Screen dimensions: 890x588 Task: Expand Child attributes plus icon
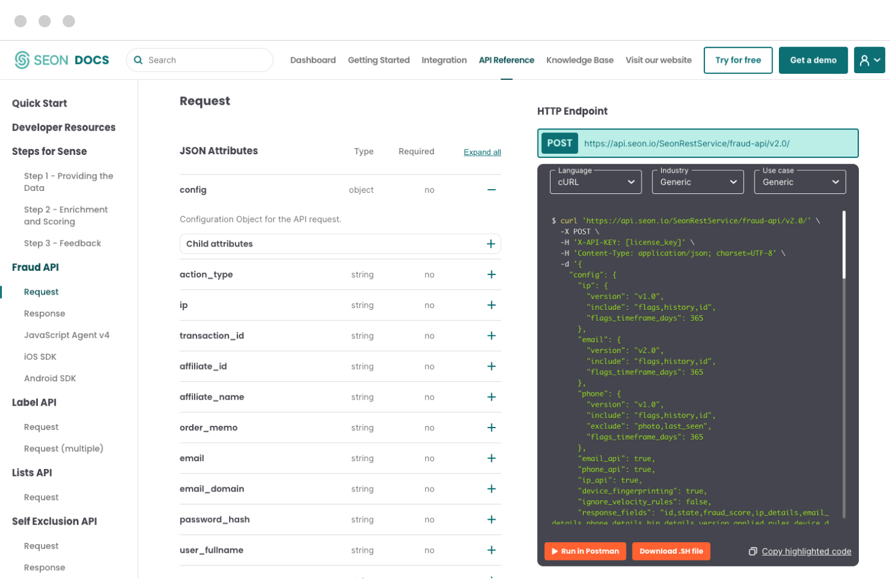491,244
